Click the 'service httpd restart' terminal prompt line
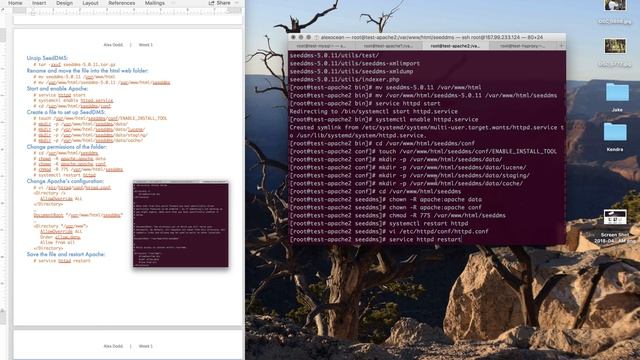The width and height of the screenshot is (640, 360). 376,240
